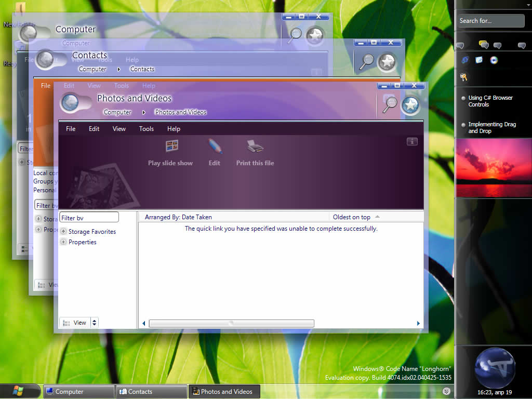Viewport: 532px width, 399px height.
Task: Open the View dropdown stepper arrows
Action: click(x=95, y=322)
